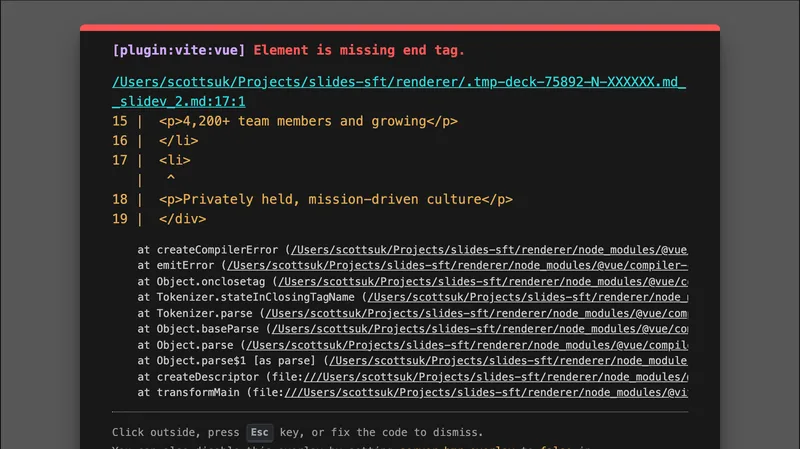
Task: Open the createCompilerError stack trace file link
Action: coord(488,249)
